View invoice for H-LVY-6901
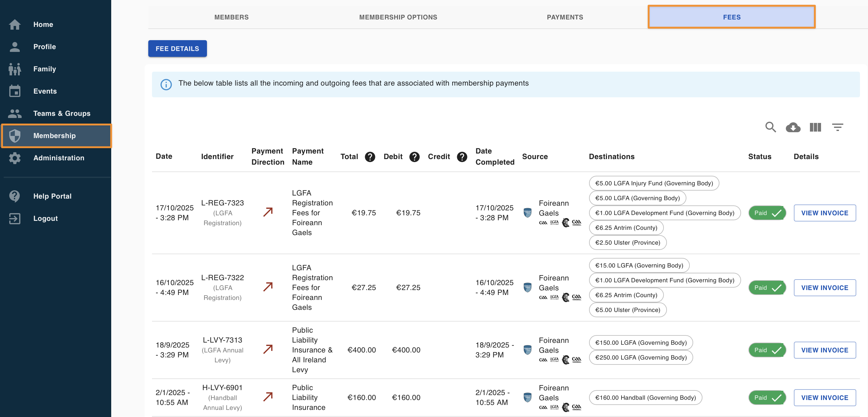The image size is (868, 417). point(824,398)
